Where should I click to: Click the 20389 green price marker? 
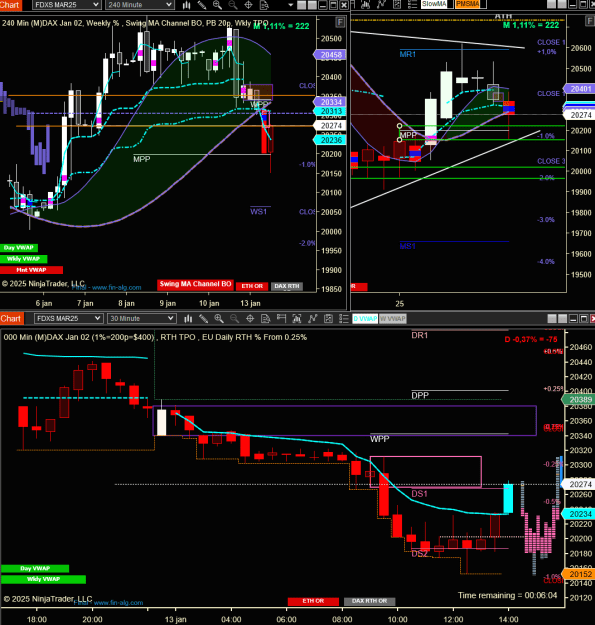(x=579, y=400)
